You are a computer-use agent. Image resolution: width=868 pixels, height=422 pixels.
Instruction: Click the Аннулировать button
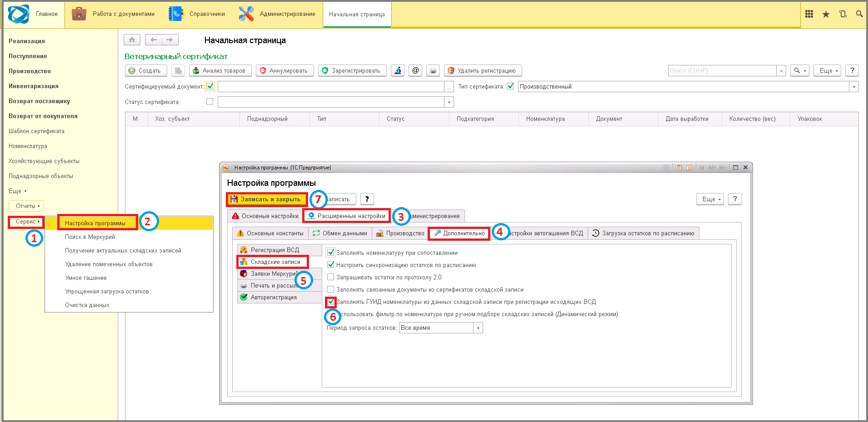tap(284, 70)
